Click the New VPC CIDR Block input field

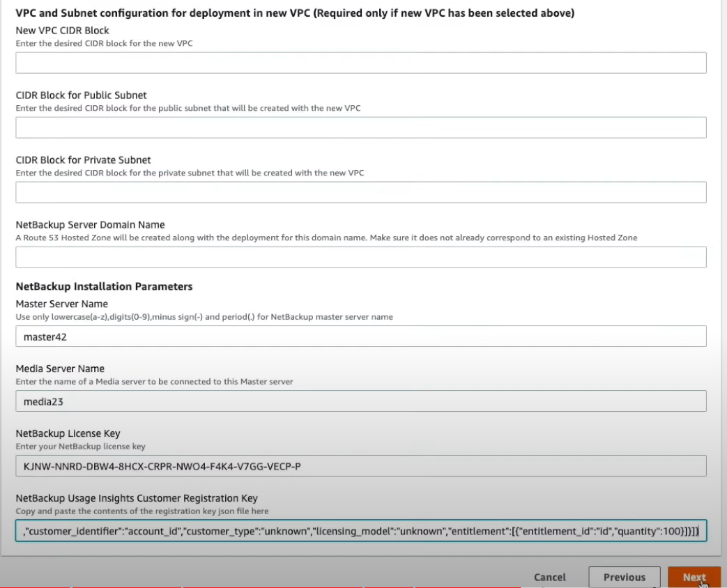coord(361,63)
